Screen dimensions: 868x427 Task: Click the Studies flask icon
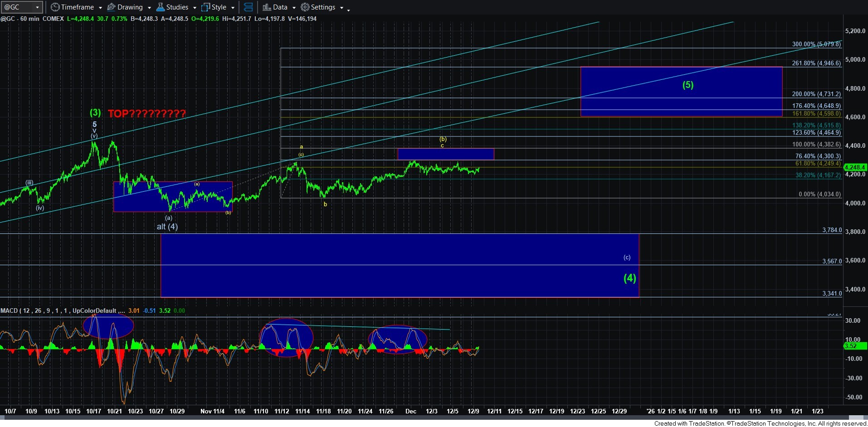coord(160,7)
